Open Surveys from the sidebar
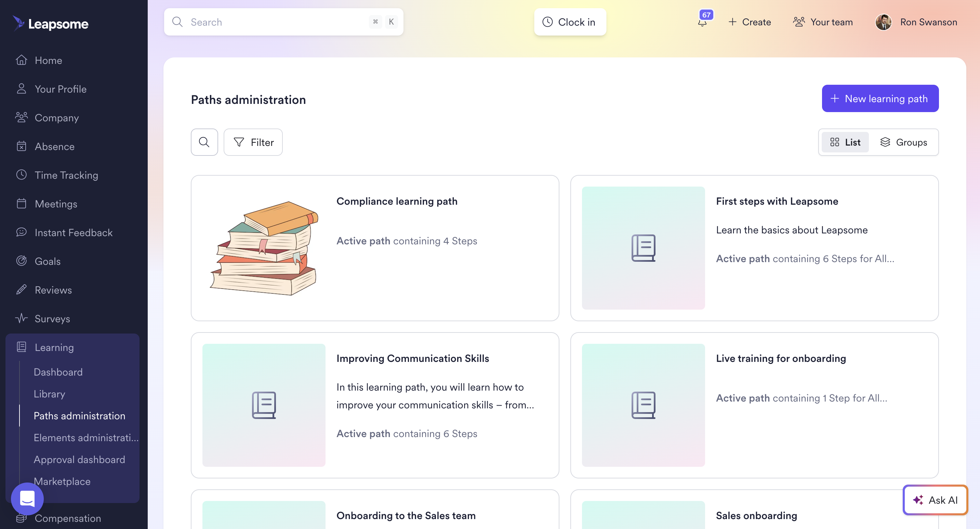980x529 pixels. pyautogui.click(x=52, y=319)
